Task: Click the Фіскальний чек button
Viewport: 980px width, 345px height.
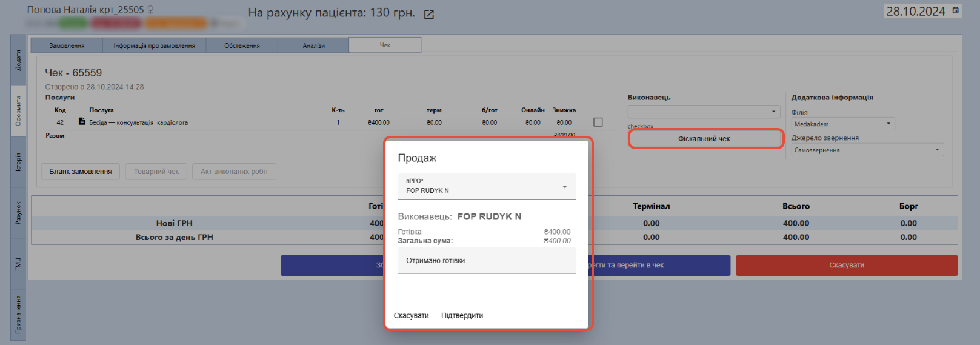Action: coord(704,139)
